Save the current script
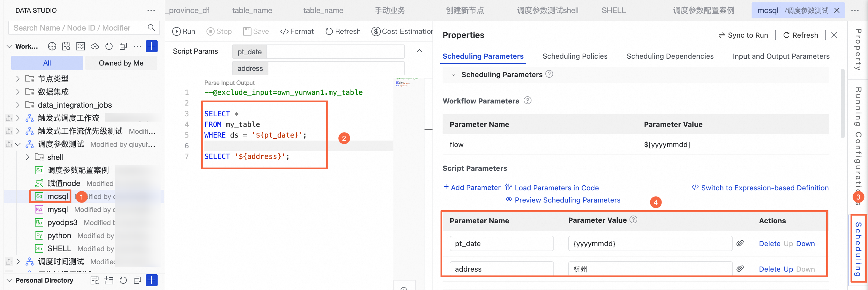Image resolution: width=868 pixels, height=290 pixels. click(x=256, y=31)
